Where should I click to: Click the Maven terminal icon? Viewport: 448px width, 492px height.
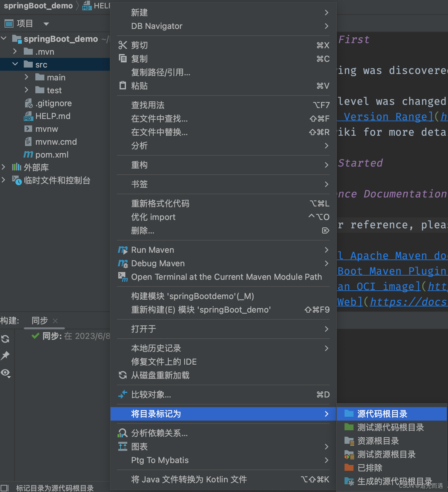click(x=123, y=277)
